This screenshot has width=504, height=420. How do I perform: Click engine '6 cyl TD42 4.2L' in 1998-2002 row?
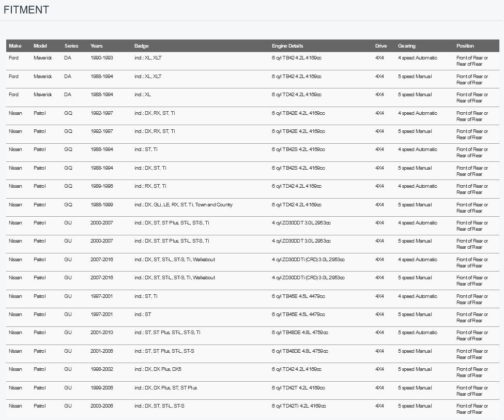297,369
